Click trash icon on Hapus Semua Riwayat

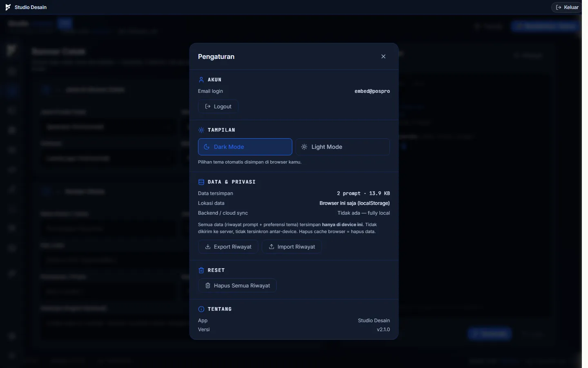click(208, 285)
